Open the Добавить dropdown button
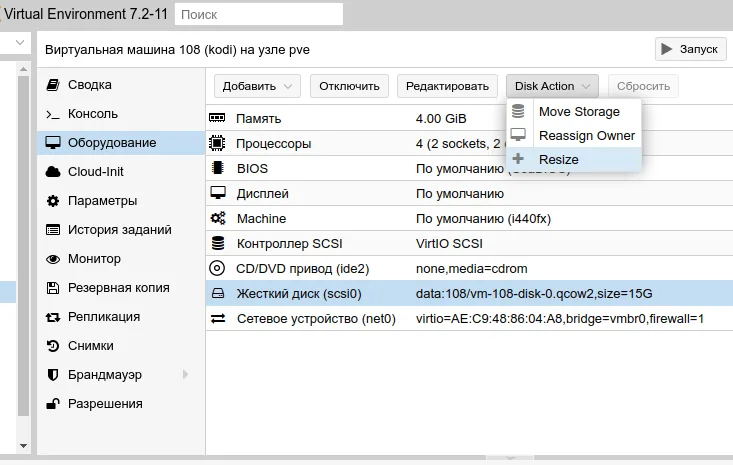The width and height of the screenshot is (733, 465). pos(257,86)
